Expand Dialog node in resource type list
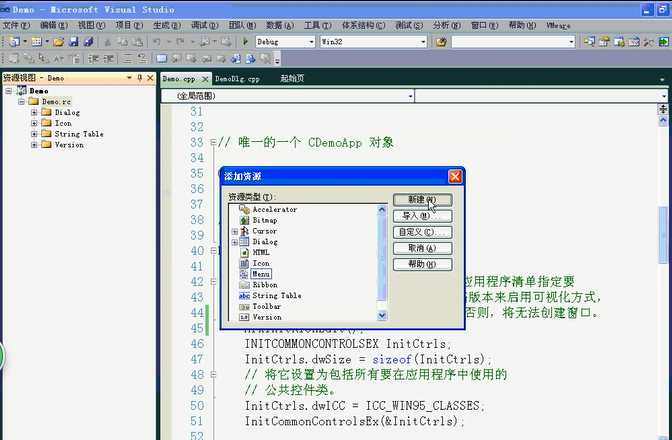 [x=234, y=242]
